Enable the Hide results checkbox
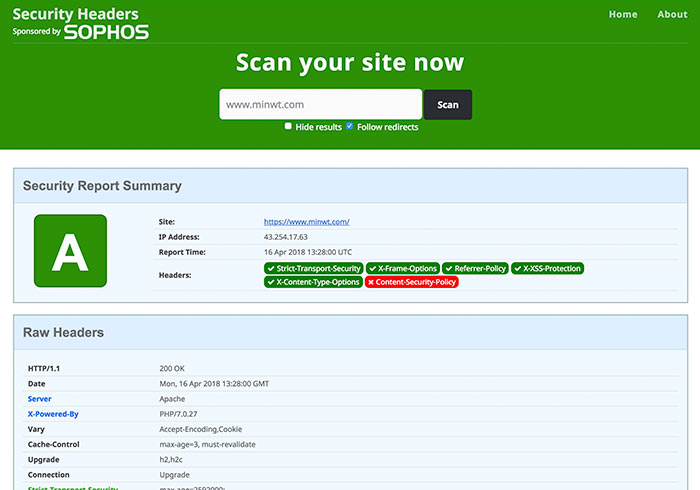This screenshot has height=490, width=700. (288, 127)
